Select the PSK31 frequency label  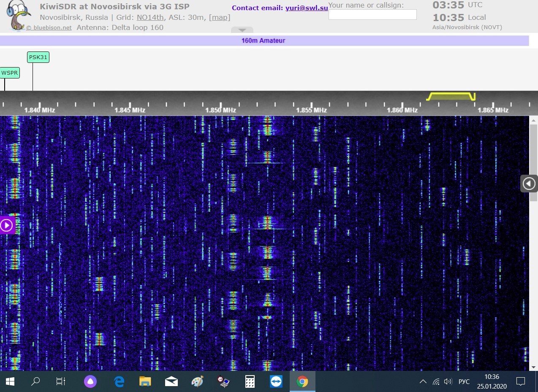pyautogui.click(x=38, y=57)
